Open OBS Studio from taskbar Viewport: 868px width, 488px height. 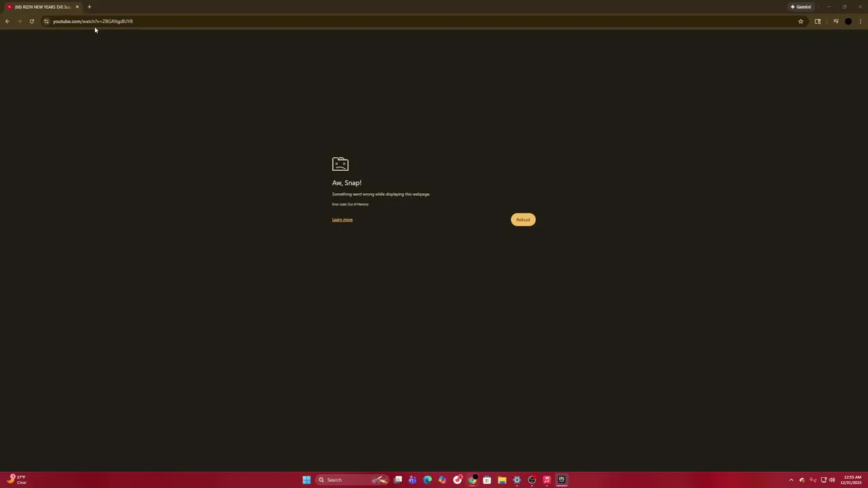coord(532,480)
